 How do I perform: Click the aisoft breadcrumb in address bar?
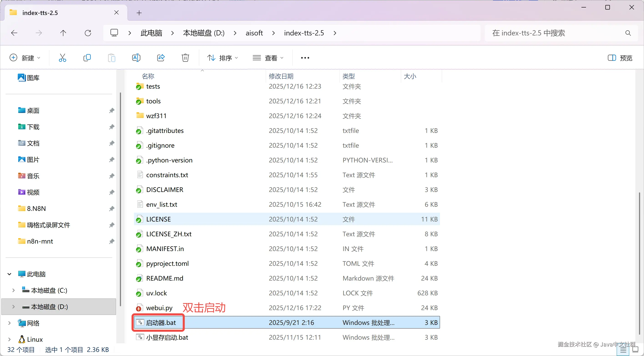(x=254, y=33)
